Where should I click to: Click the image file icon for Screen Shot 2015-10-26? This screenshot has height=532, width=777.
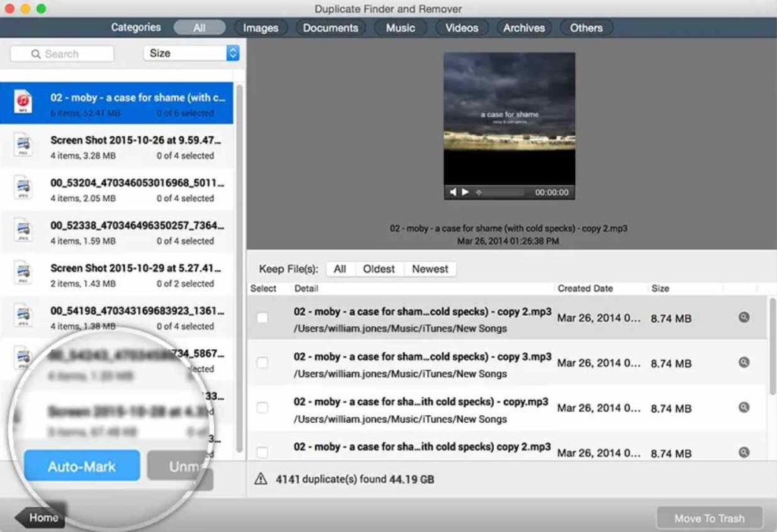coord(23,145)
